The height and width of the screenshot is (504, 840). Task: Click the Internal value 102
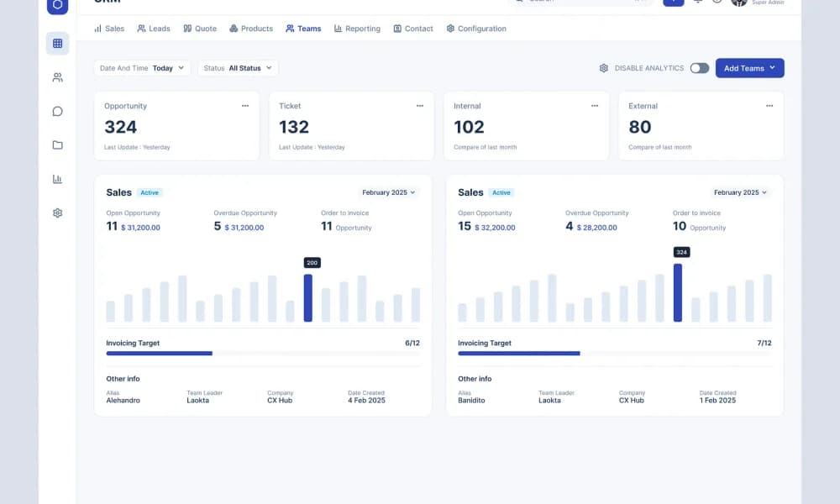click(469, 127)
